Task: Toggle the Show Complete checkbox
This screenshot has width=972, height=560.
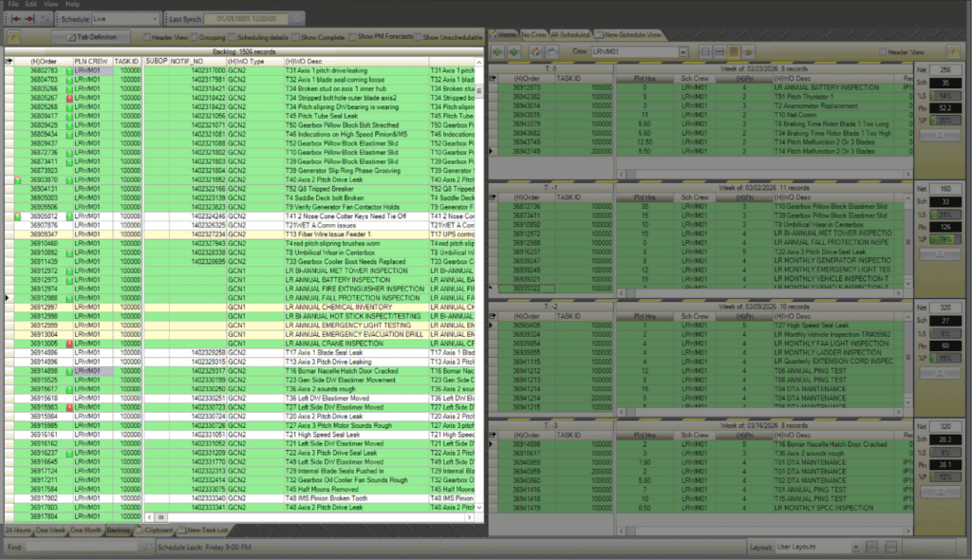Action: click(294, 37)
